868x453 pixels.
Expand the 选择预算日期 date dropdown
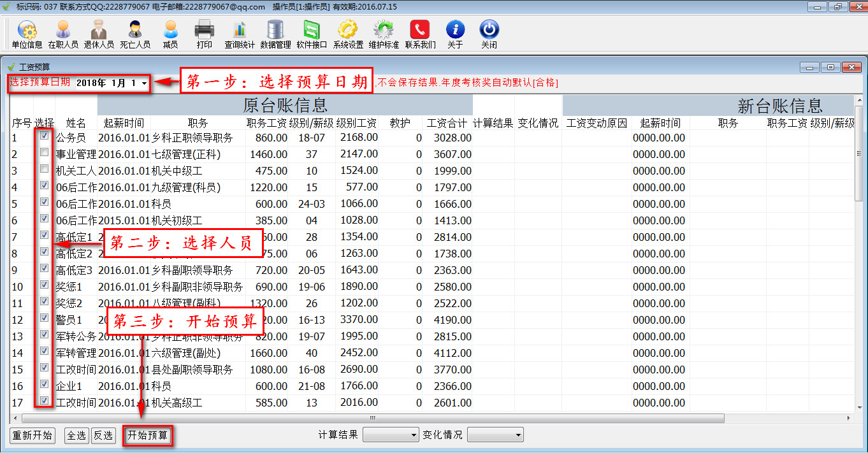coord(145,83)
